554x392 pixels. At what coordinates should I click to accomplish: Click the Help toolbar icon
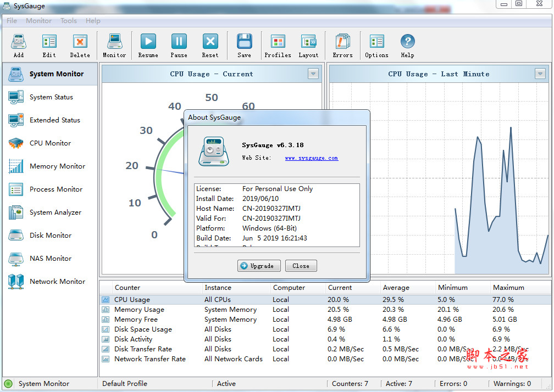pyautogui.click(x=407, y=46)
